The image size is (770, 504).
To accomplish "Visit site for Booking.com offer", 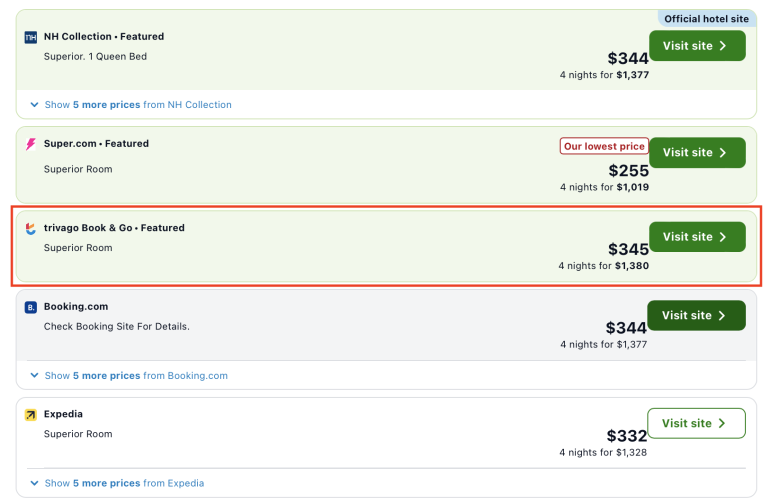I will 696,315.
